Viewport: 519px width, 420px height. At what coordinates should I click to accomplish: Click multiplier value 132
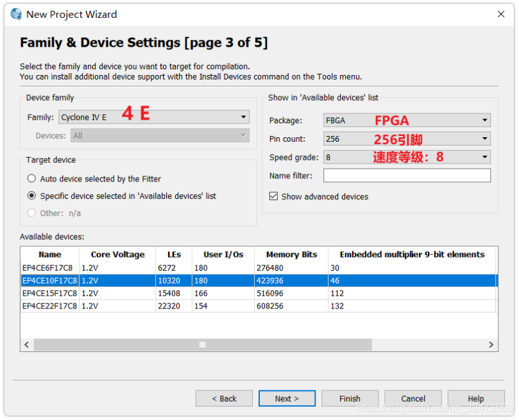[x=337, y=307]
